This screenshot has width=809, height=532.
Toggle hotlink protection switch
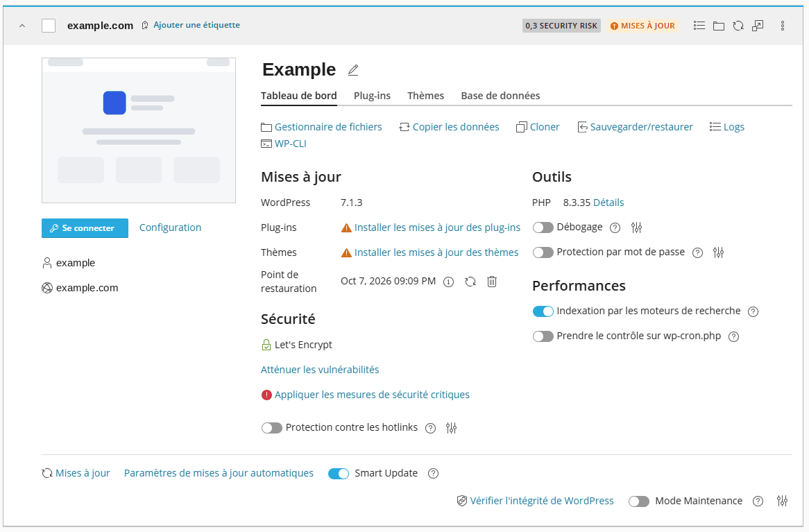(x=271, y=428)
